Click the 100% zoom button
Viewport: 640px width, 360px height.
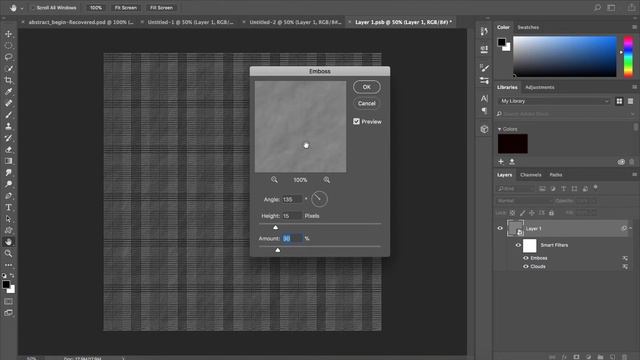tap(96, 8)
